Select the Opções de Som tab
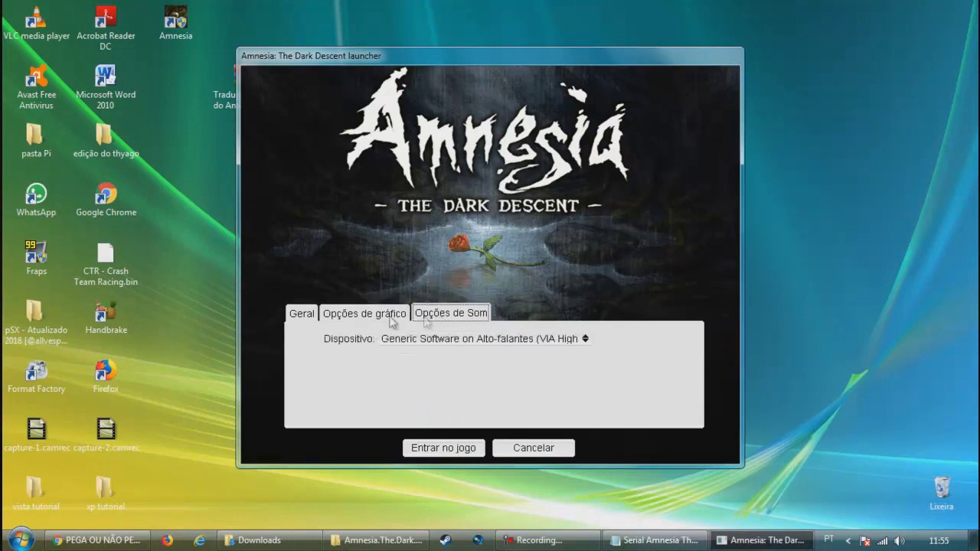The height and width of the screenshot is (551, 980). pyautogui.click(x=451, y=312)
